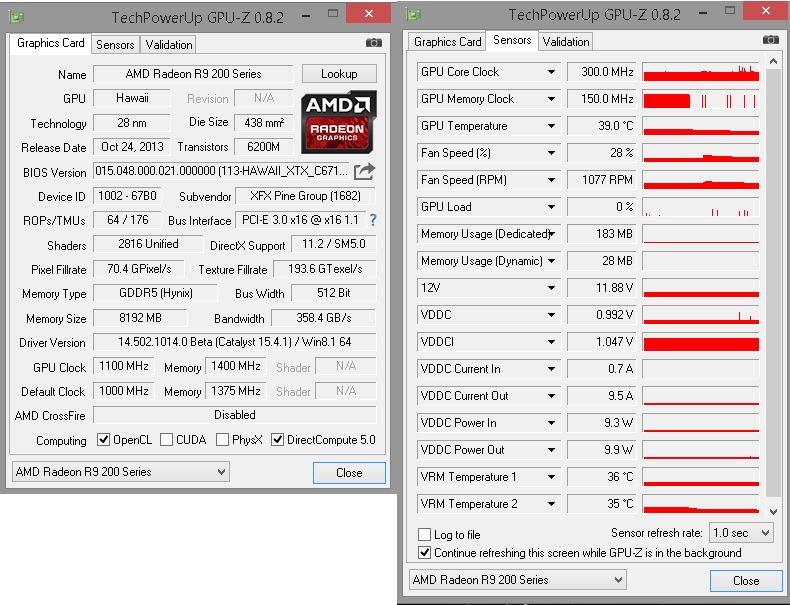This screenshot has width=790, height=605.
Task: Toggle DirectCompute 5.0 checkbox
Action: tap(277, 439)
